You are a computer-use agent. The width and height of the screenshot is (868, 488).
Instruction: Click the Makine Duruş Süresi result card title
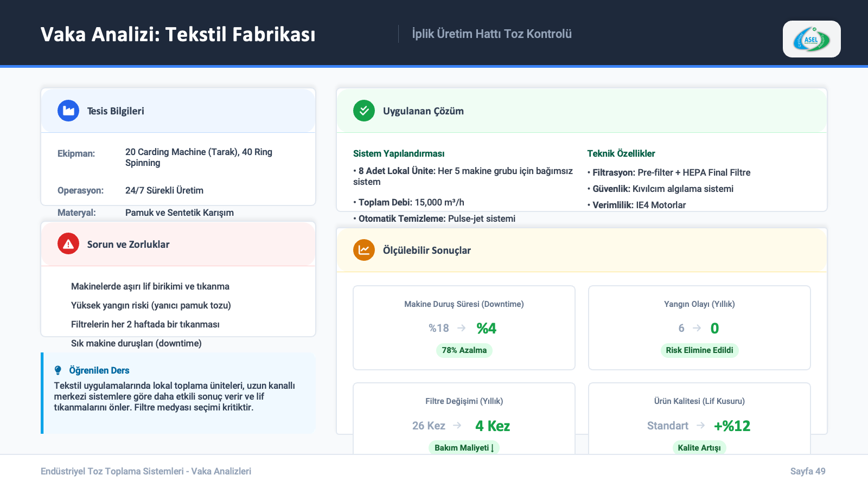(x=464, y=304)
